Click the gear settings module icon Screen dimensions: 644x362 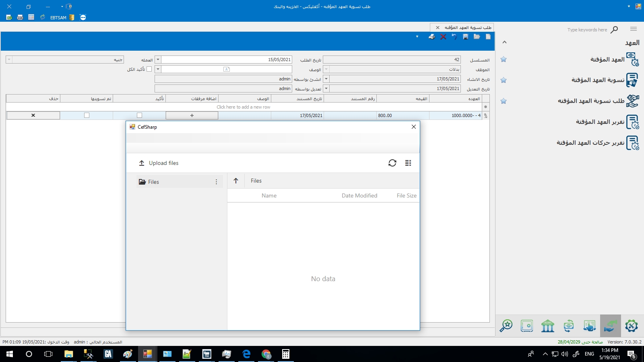point(631,326)
